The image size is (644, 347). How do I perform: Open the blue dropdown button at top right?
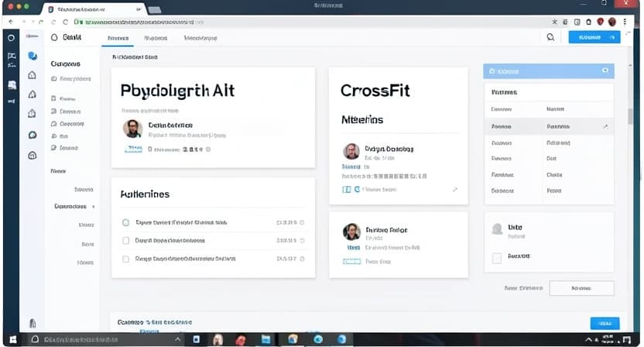pos(594,36)
